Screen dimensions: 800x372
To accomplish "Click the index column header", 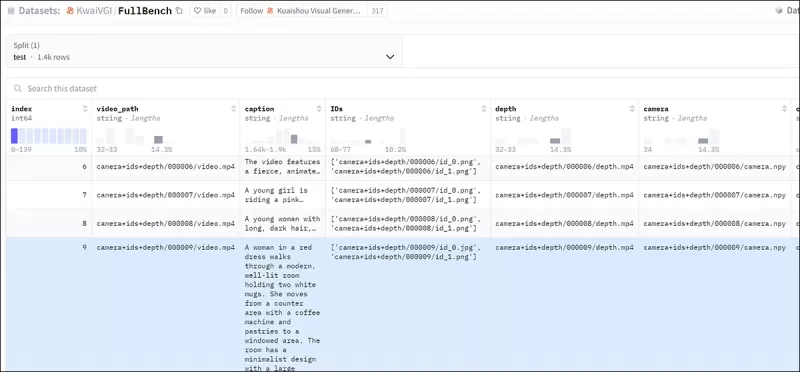I will [21, 109].
